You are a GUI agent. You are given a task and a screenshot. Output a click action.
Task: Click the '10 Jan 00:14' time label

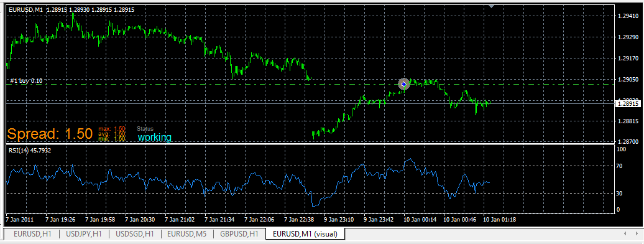pyautogui.click(x=420, y=220)
